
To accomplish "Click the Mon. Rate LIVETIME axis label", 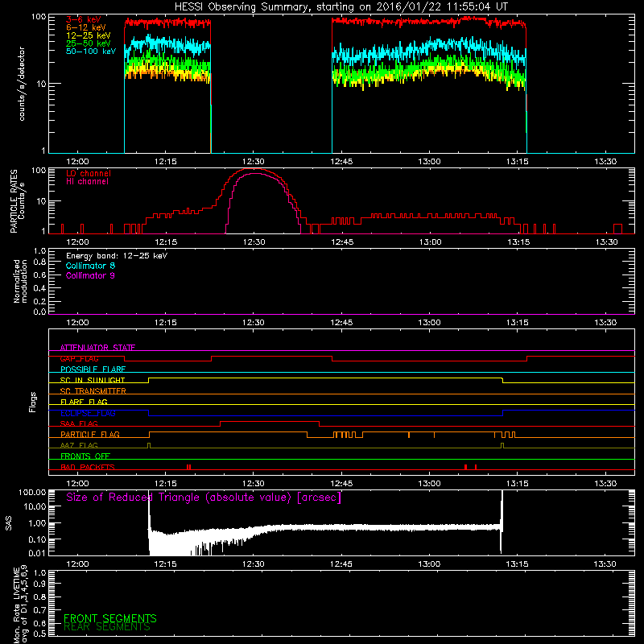I will [20, 605].
